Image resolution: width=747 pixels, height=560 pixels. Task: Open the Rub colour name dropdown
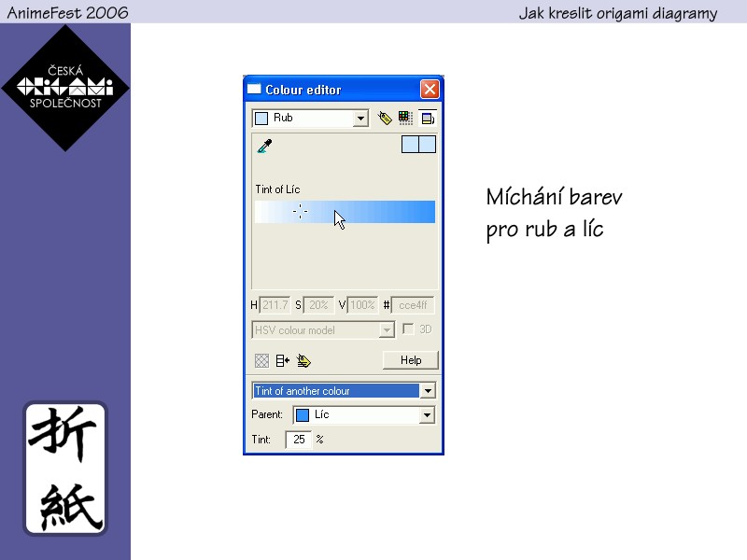click(x=360, y=119)
